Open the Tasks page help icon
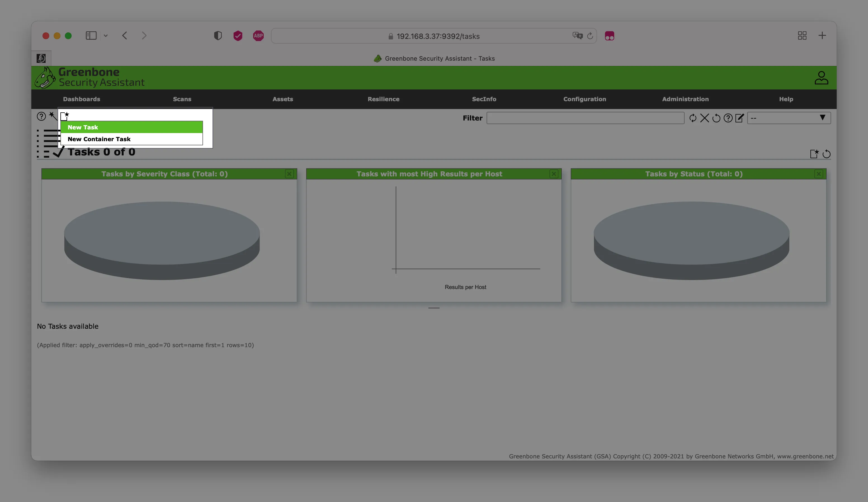The width and height of the screenshot is (868, 502). (x=41, y=116)
